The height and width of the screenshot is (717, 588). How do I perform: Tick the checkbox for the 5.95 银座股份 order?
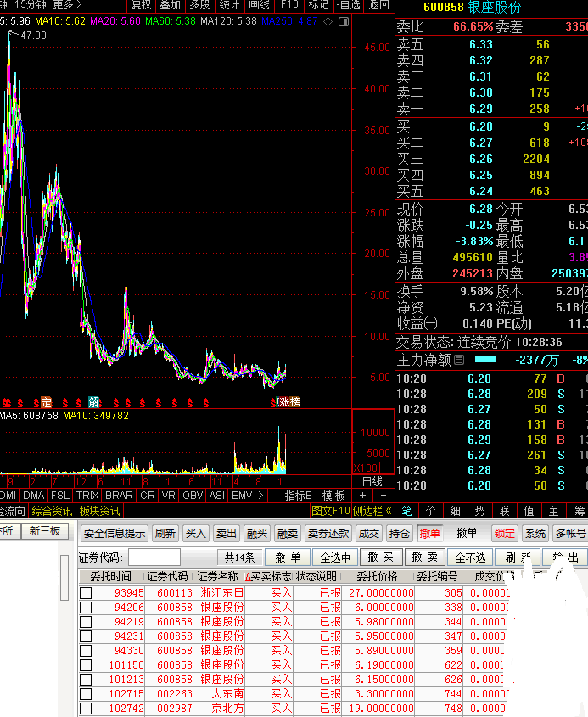pyautogui.click(x=86, y=636)
